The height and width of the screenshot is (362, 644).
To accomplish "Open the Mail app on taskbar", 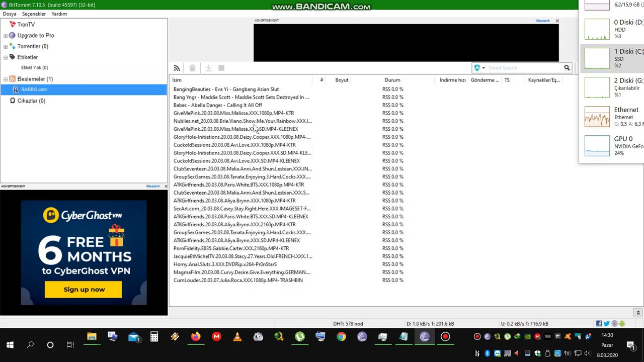I will click(x=133, y=337).
